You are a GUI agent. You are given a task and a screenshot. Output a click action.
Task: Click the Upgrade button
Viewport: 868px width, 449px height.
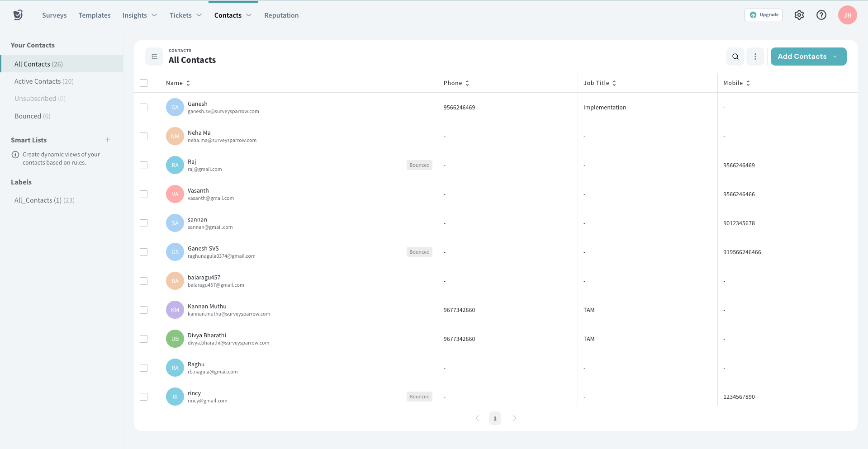point(763,15)
